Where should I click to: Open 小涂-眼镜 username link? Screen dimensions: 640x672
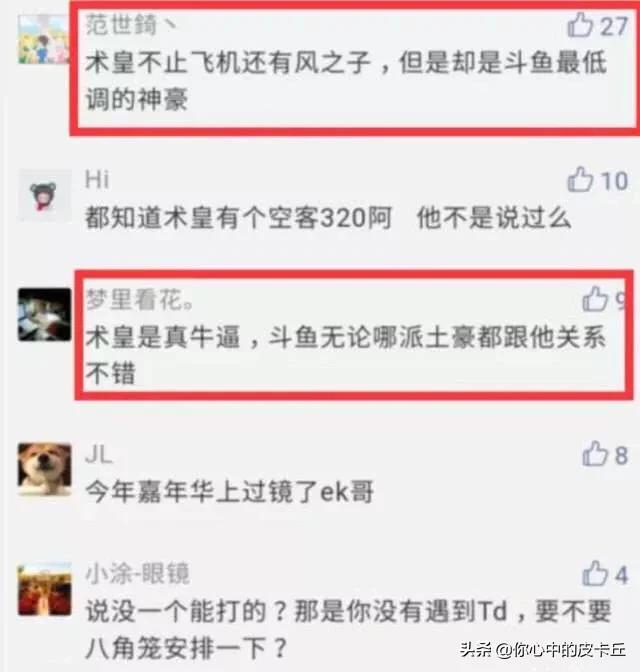pyautogui.click(x=137, y=573)
